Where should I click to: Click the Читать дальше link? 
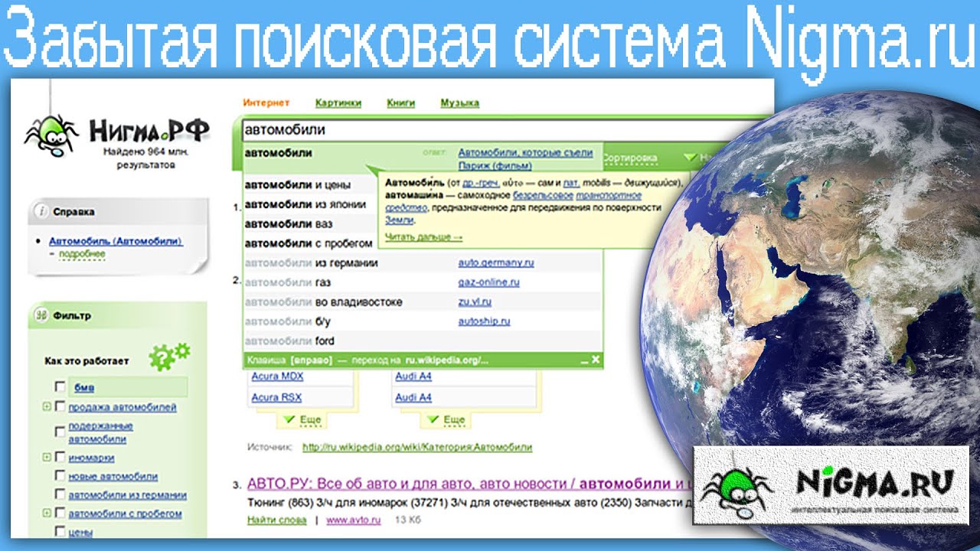[423, 237]
